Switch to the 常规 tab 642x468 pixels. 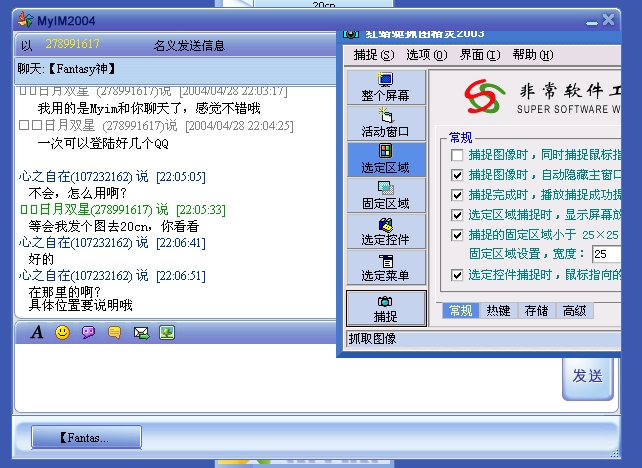(461, 311)
